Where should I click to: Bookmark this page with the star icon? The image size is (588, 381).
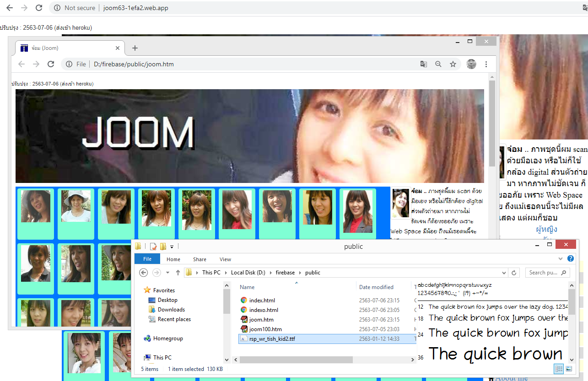[x=453, y=64]
